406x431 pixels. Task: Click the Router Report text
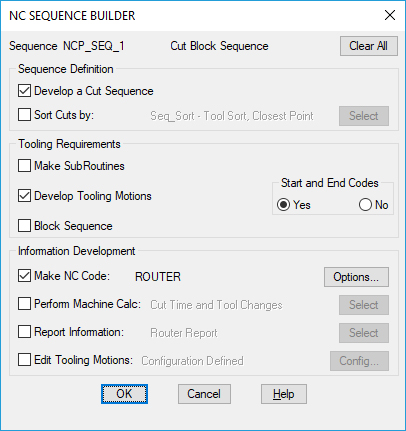(184, 333)
